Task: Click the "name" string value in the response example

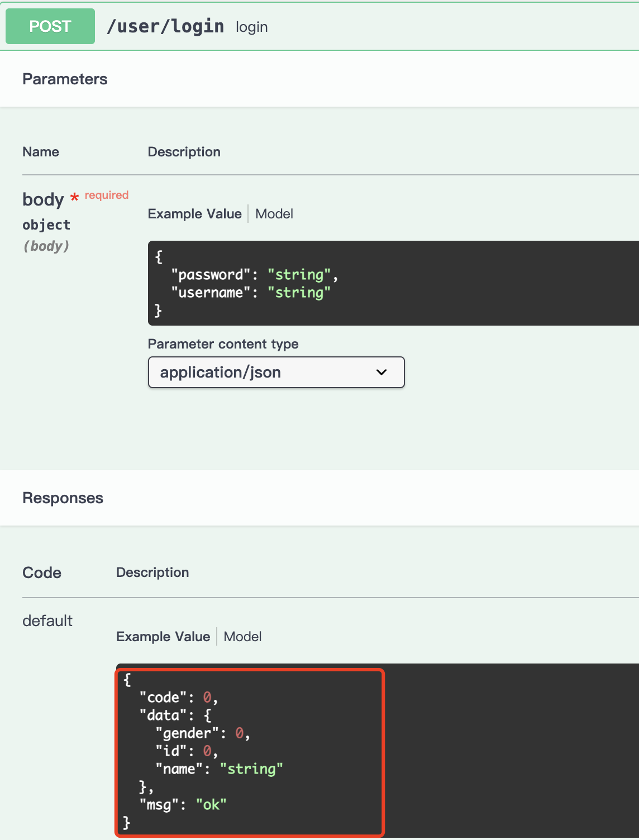Action: [x=251, y=769]
